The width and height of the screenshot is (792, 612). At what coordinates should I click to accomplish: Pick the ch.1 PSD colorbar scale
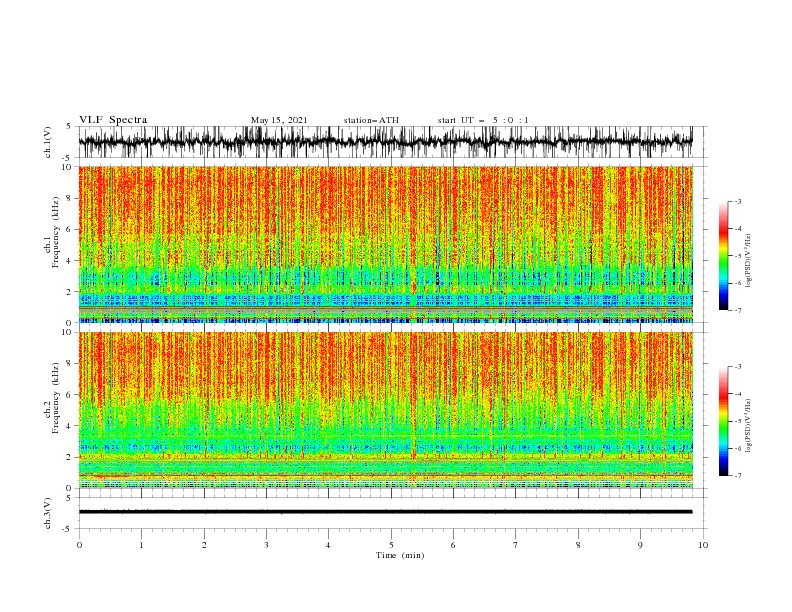[724, 256]
